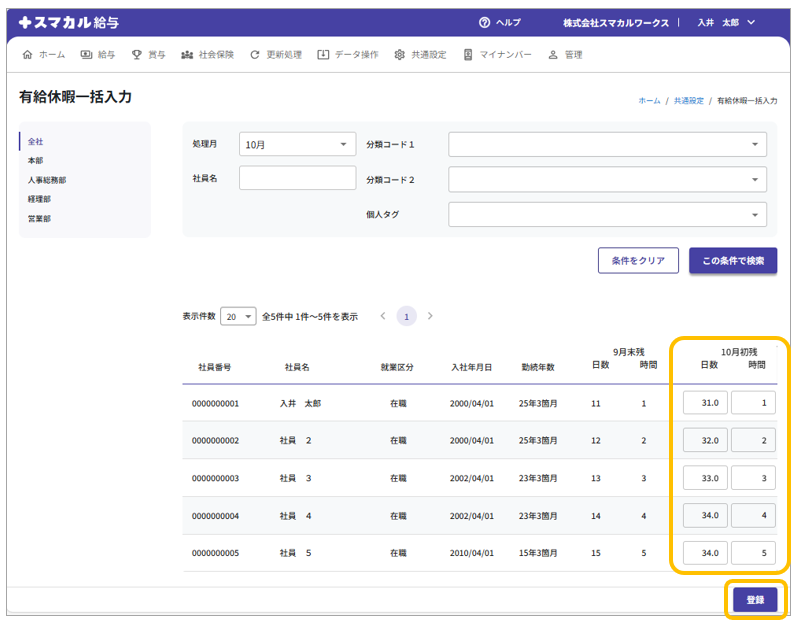Click the 更新処理 refresh icon

coord(255,55)
